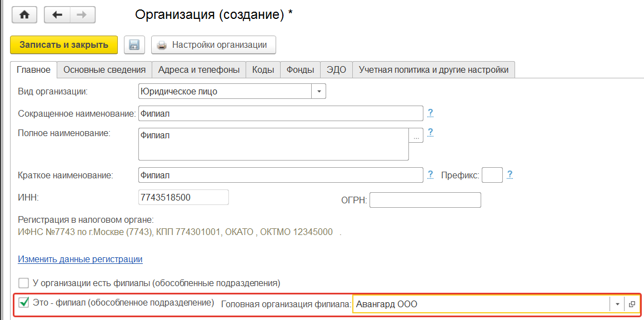644x320 pixels.
Task: Click the home icon button
Action: click(x=24, y=15)
